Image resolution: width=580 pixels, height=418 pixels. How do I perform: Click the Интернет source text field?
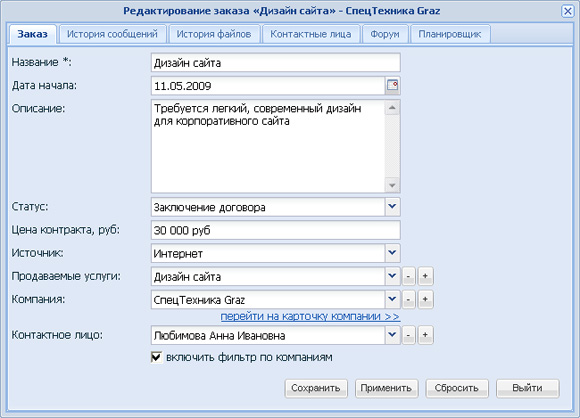point(268,253)
